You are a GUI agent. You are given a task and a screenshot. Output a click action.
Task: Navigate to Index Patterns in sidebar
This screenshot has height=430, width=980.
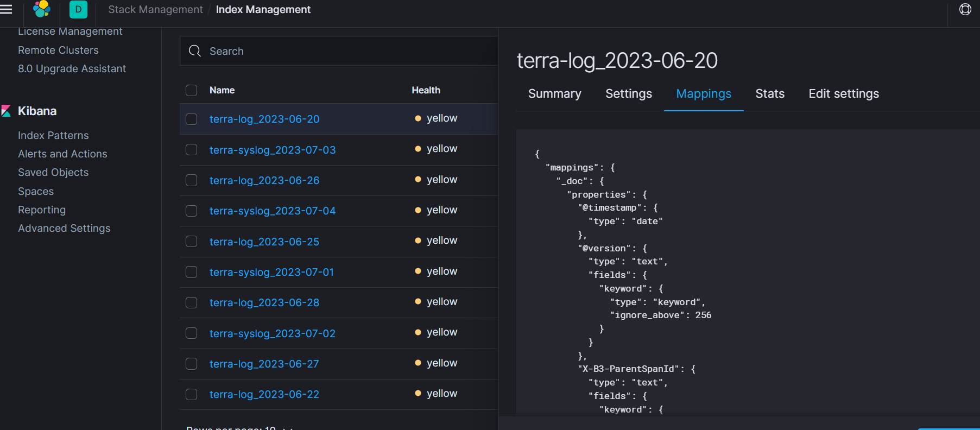pos(53,135)
